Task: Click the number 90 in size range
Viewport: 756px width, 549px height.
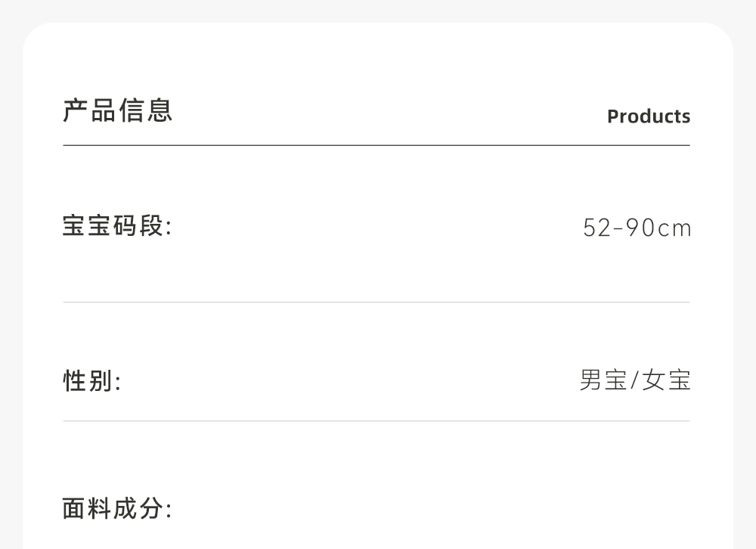Action: (x=640, y=228)
